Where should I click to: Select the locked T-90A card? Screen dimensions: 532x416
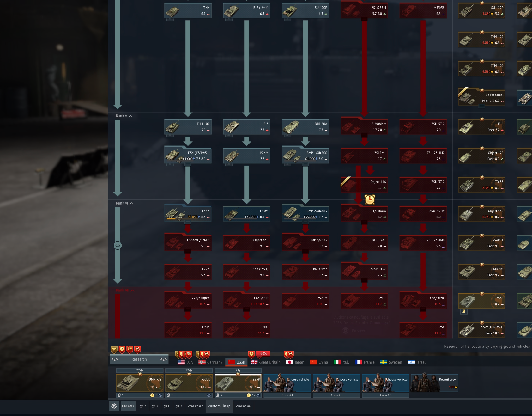(x=188, y=330)
